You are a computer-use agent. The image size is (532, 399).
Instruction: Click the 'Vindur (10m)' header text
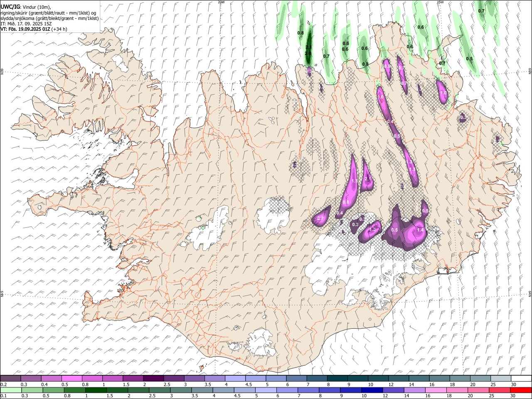click(x=36, y=7)
